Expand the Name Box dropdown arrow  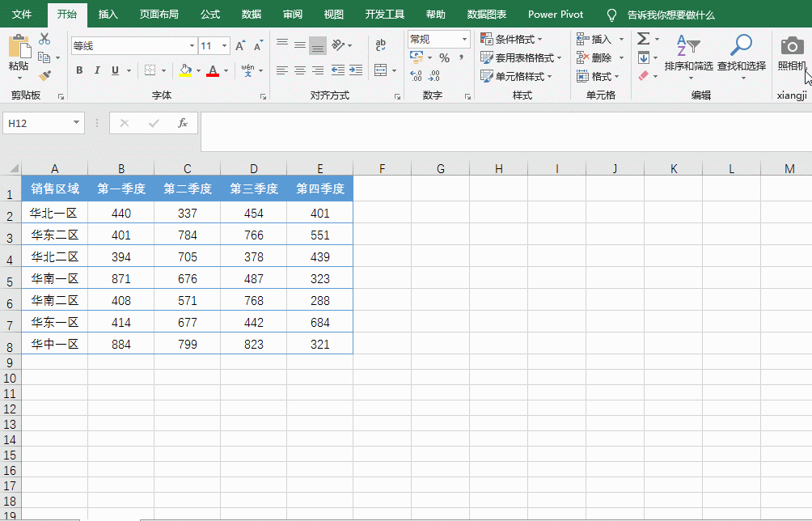pos(76,123)
